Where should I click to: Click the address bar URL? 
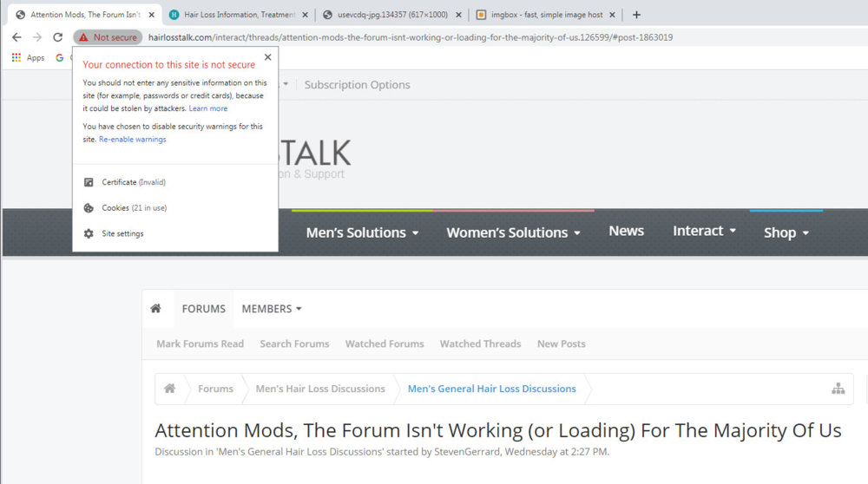pos(410,37)
